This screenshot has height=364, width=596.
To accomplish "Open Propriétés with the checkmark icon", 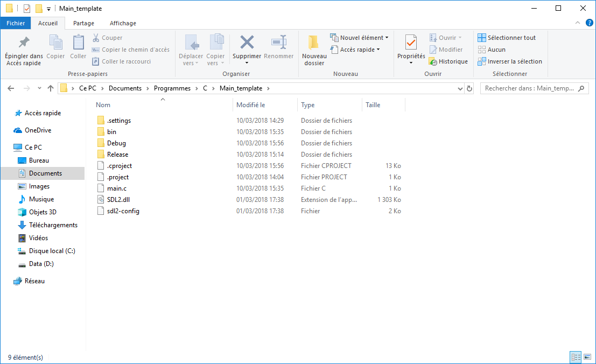I will click(411, 43).
